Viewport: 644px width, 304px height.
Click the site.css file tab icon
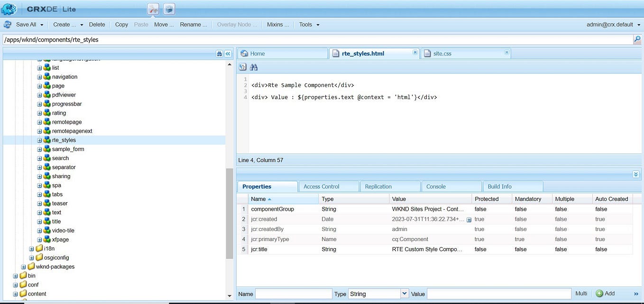point(427,54)
